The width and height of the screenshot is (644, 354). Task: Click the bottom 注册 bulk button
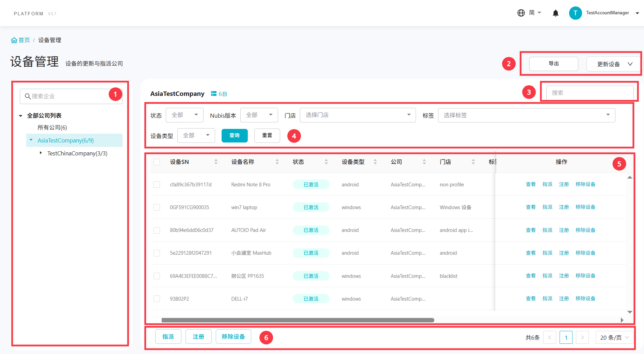pos(198,337)
